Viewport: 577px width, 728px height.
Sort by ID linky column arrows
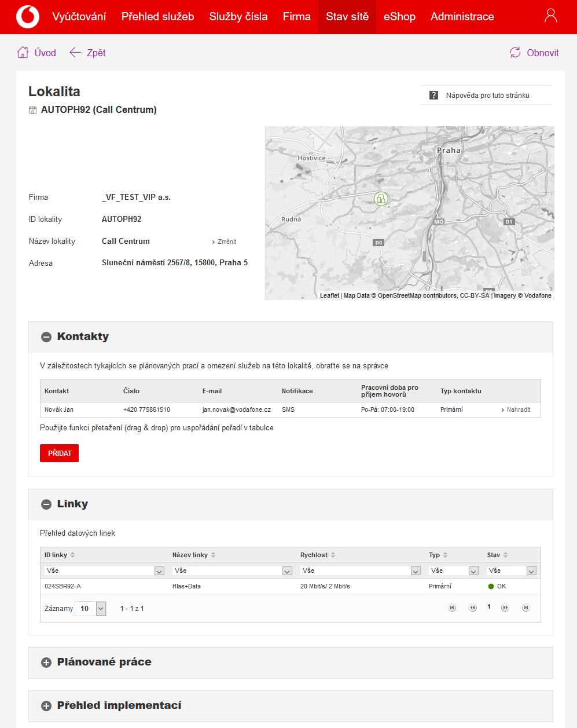point(72,555)
